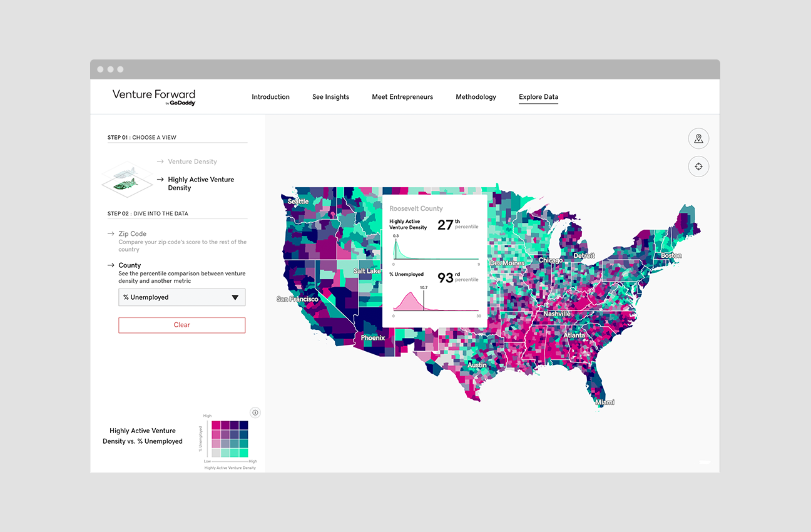
Task: Select the Venture Density view
Action: coord(192,161)
